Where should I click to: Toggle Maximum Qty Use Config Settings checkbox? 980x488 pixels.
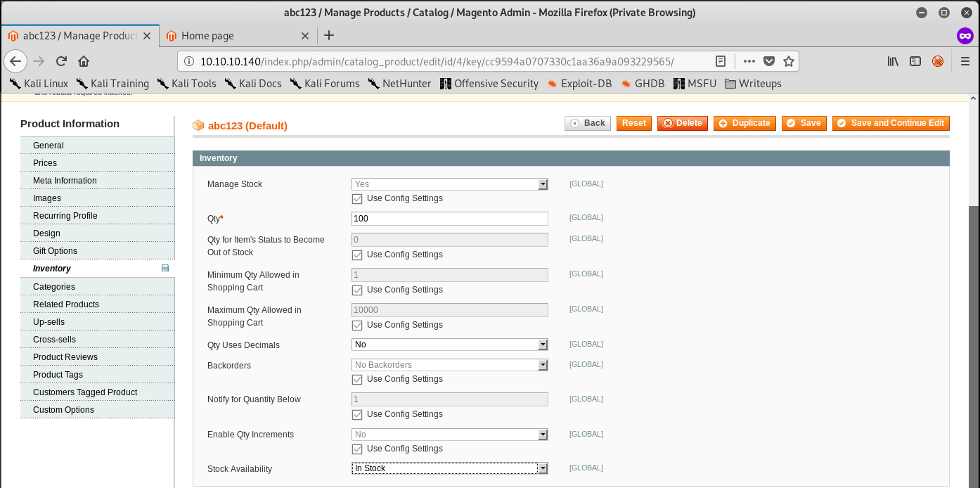[357, 326]
